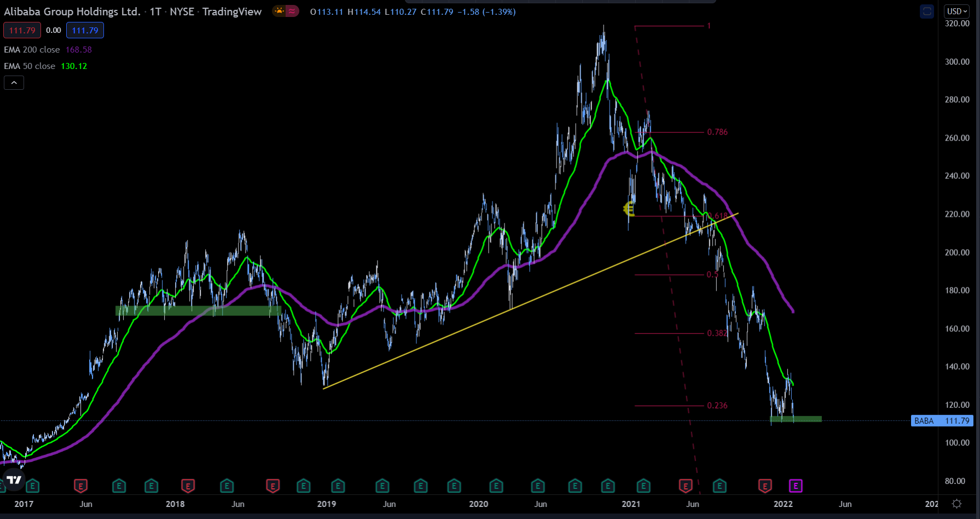Click the 0.5 Fibonacci level label
This screenshot has height=519, width=980.
[712, 274]
